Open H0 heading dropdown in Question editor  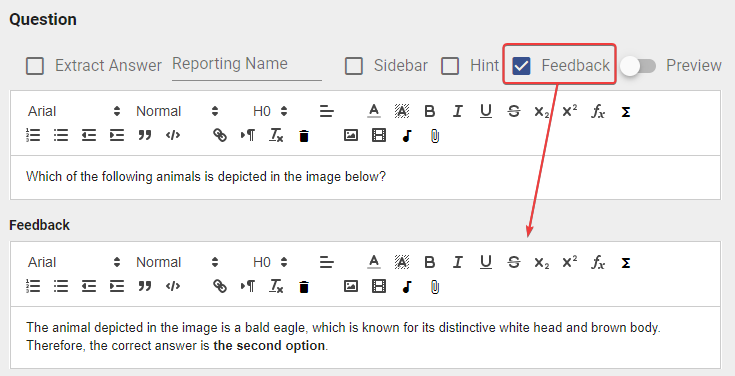coord(270,111)
